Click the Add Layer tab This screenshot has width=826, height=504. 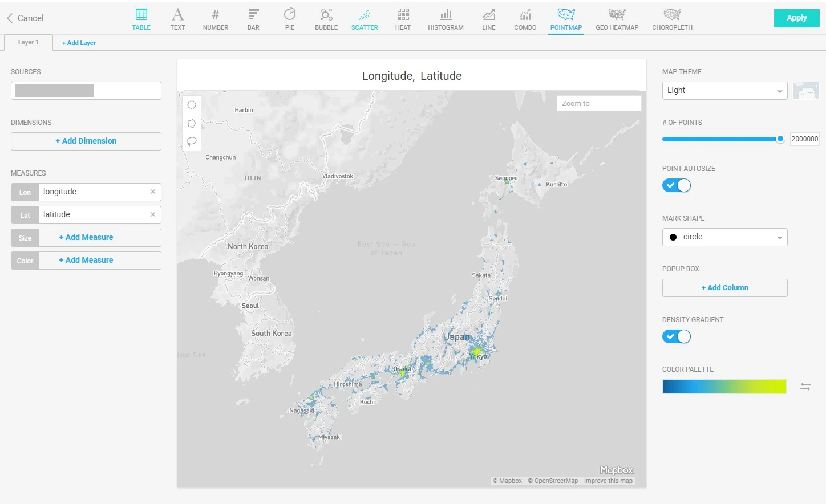tap(79, 43)
